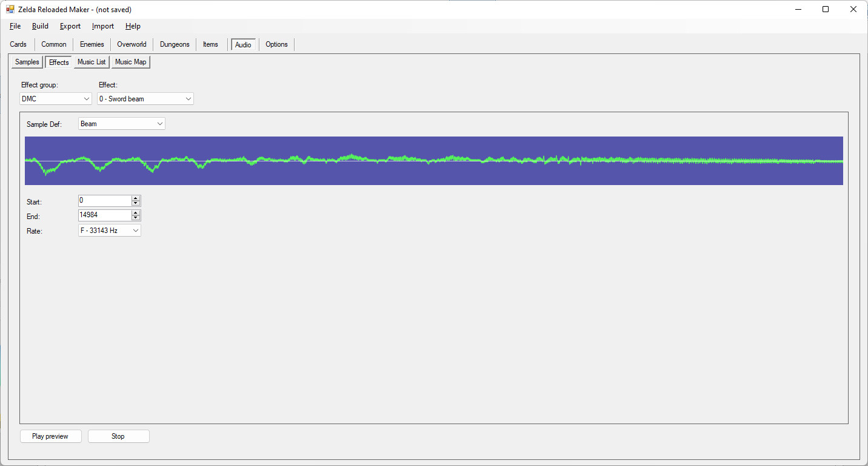Switch to the Overworld tab

132,44
